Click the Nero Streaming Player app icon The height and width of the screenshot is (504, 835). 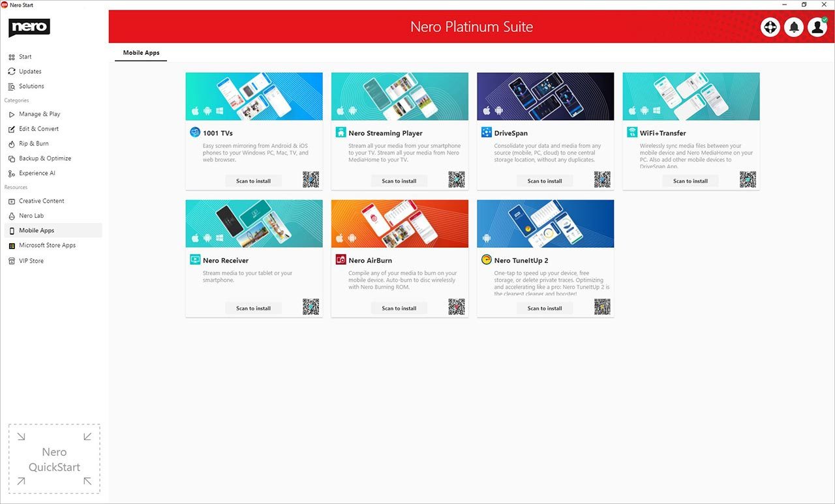tap(341, 132)
